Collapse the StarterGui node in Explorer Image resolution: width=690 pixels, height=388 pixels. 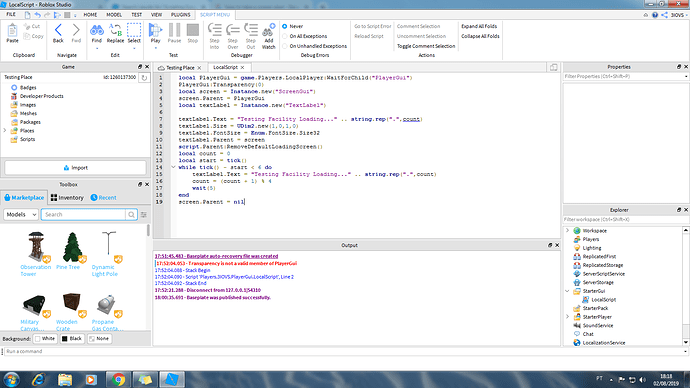click(x=568, y=291)
